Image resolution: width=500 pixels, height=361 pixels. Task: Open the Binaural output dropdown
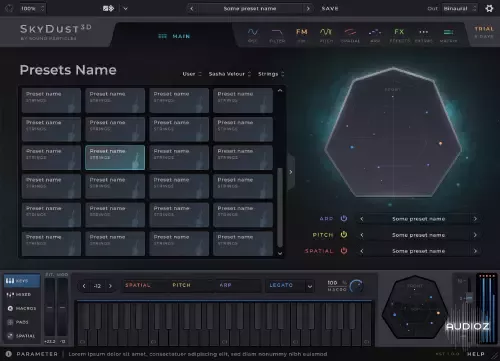(460, 9)
